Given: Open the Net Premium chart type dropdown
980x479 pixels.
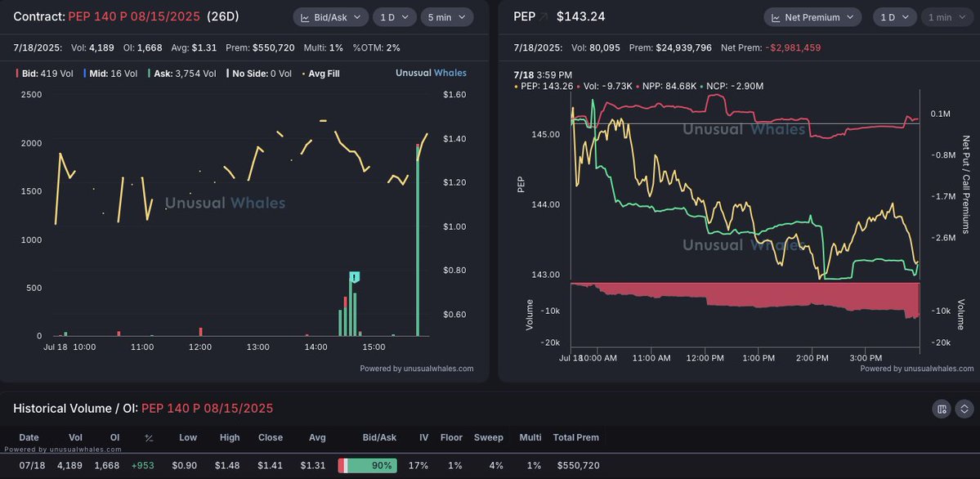Looking at the screenshot, I should point(812,17).
